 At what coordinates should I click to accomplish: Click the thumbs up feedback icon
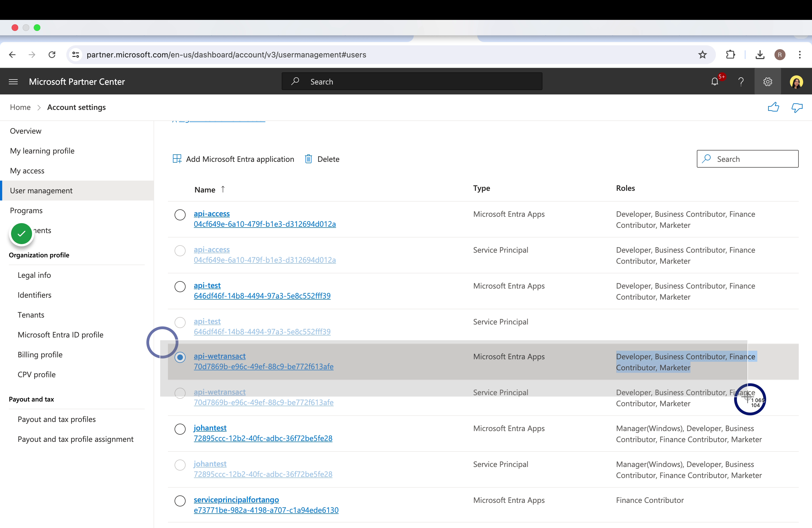(773, 107)
